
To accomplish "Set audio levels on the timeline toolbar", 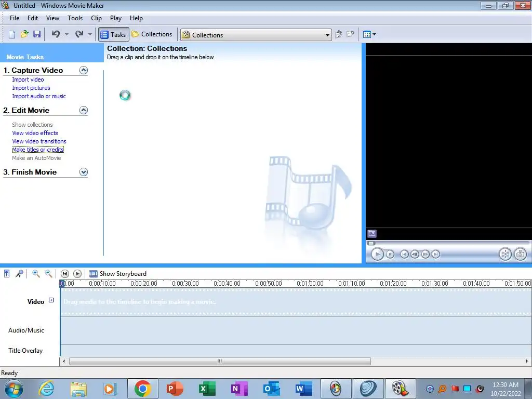I will coord(7,273).
